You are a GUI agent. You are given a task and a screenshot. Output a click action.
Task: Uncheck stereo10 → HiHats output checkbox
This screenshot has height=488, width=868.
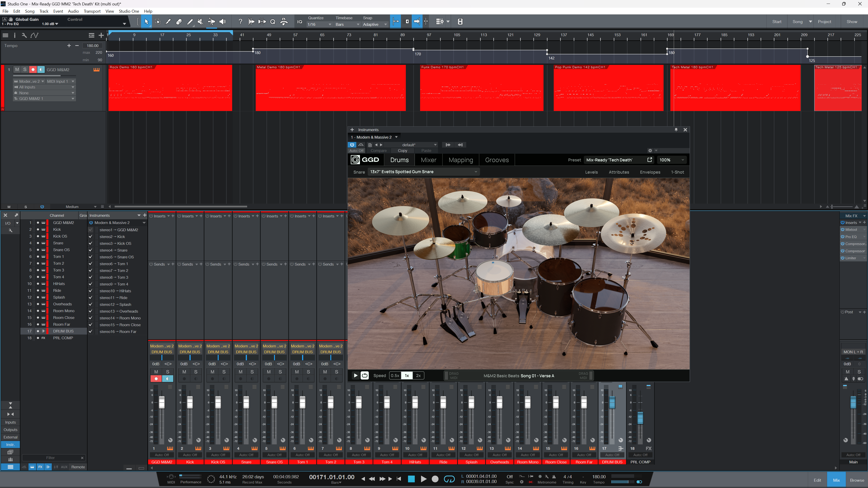[x=90, y=291]
